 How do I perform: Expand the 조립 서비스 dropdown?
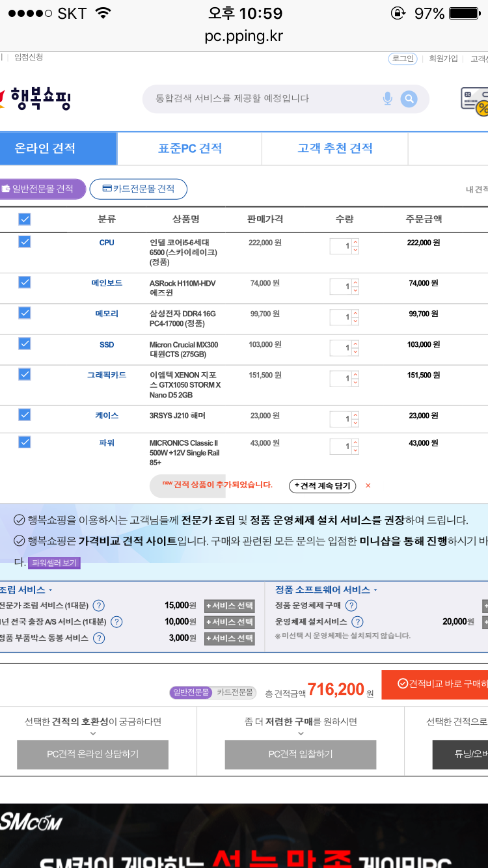(26, 590)
